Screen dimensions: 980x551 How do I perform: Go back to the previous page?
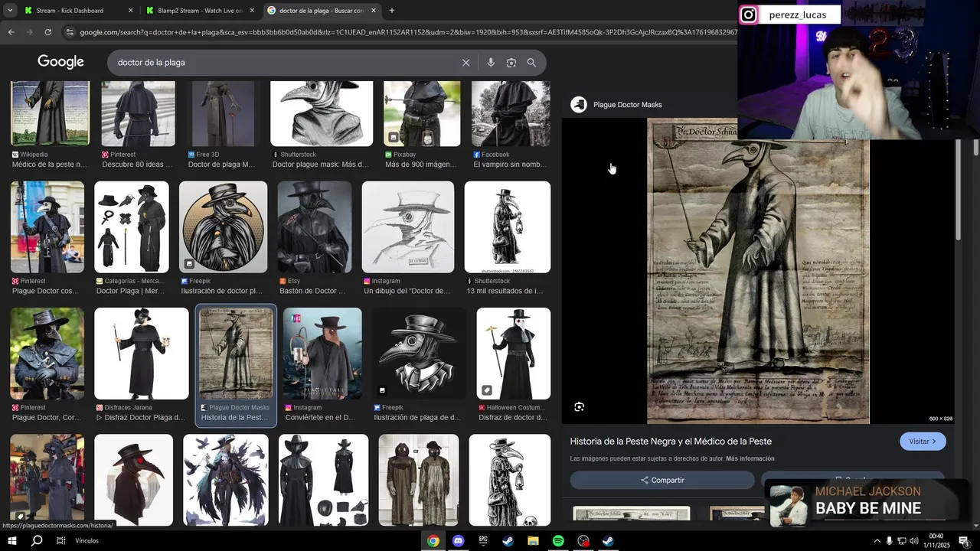tap(11, 32)
